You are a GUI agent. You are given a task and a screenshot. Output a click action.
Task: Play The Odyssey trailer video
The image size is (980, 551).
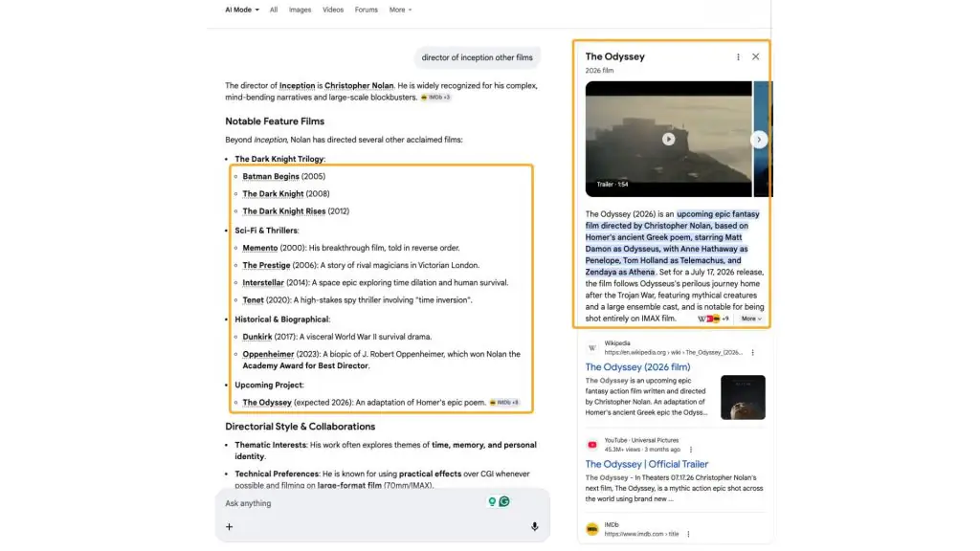tap(668, 139)
